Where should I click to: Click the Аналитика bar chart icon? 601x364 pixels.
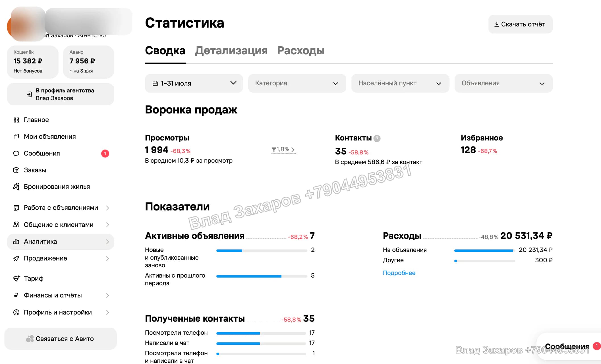click(x=16, y=242)
